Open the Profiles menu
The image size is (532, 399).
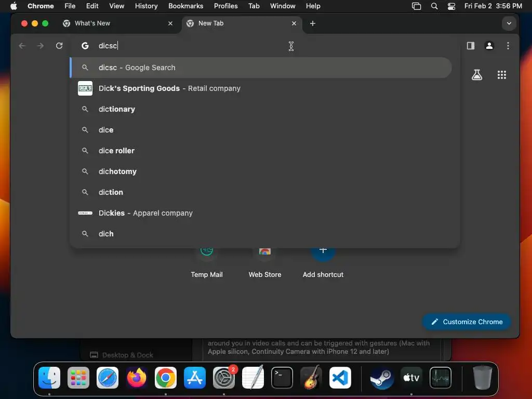click(x=225, y=6)
